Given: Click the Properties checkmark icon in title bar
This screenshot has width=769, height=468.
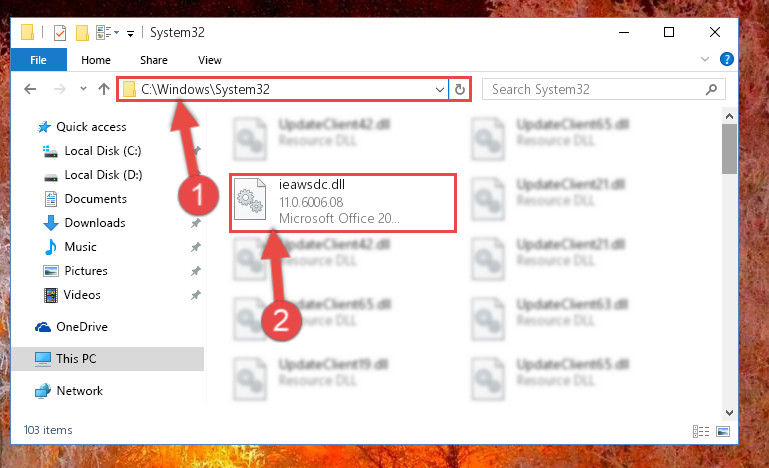Looking at the screenshot, I should 60,33.
